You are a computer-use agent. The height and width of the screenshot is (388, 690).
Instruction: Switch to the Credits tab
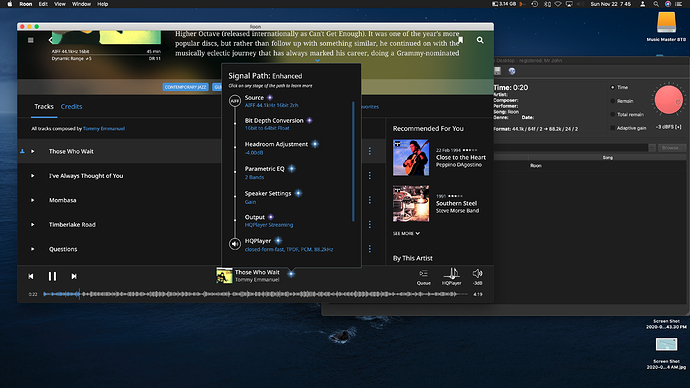[71, 106]
